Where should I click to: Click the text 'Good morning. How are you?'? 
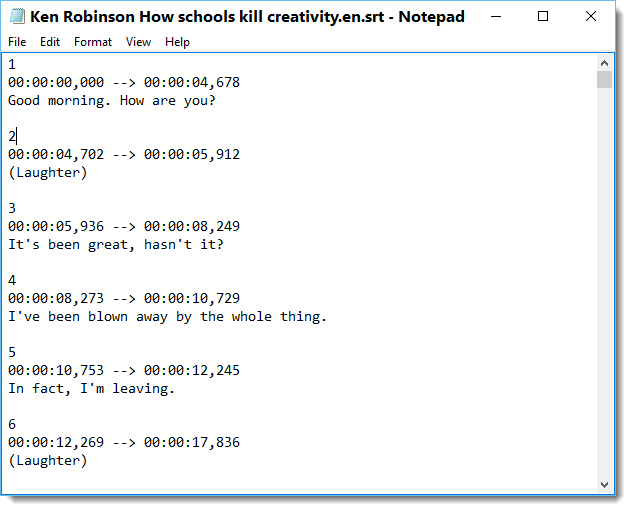point(111,100)
